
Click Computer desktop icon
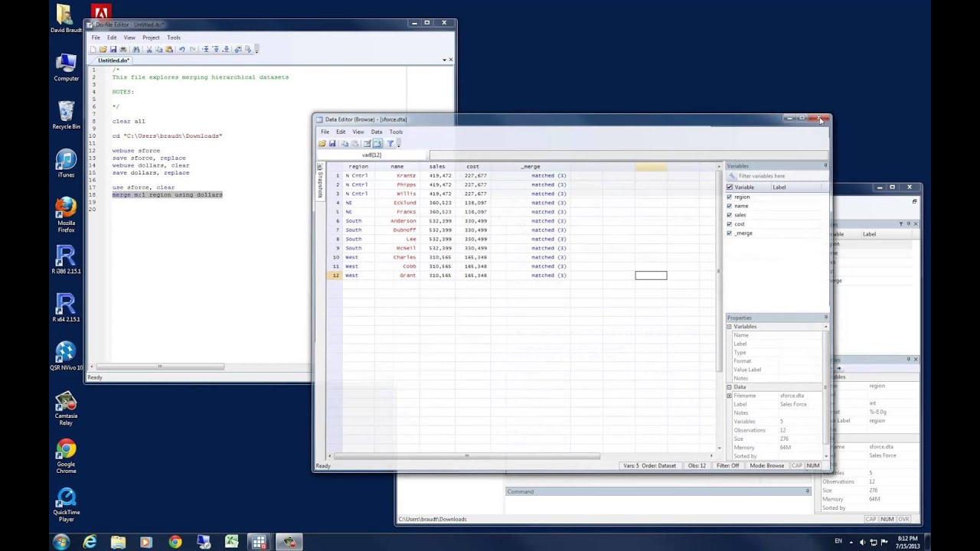pos(66,67)
